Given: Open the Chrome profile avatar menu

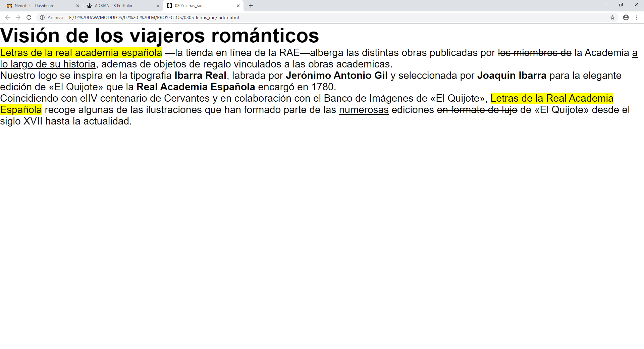Looking at the screenshot, I should point(626,17).
